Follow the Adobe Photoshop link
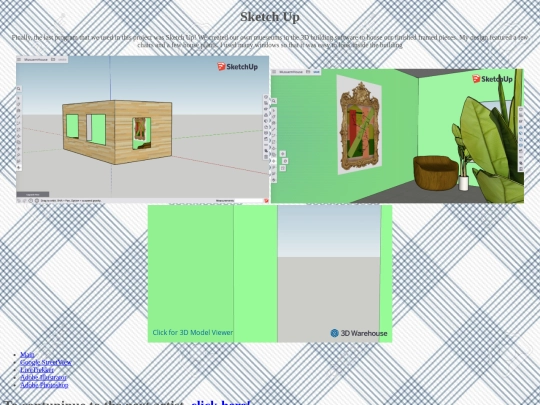Viewport: 540px width, 405px height. tap(44, 385)
